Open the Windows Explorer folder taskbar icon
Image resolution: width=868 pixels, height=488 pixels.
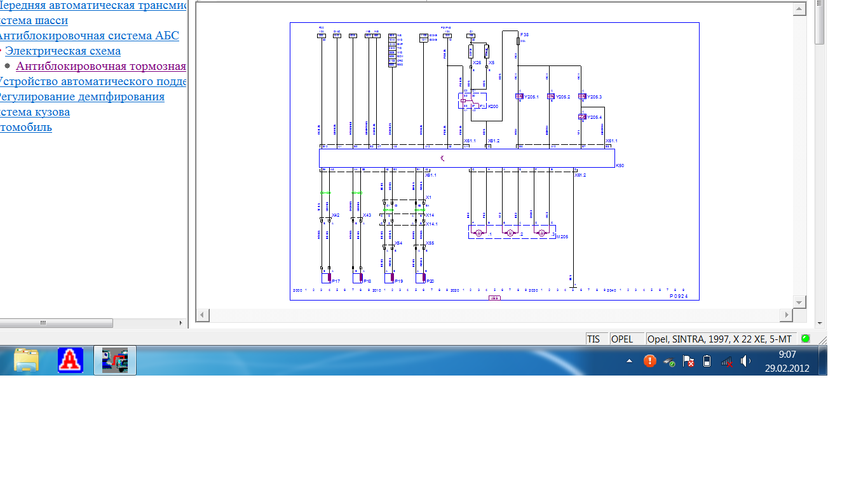(26, 360)
